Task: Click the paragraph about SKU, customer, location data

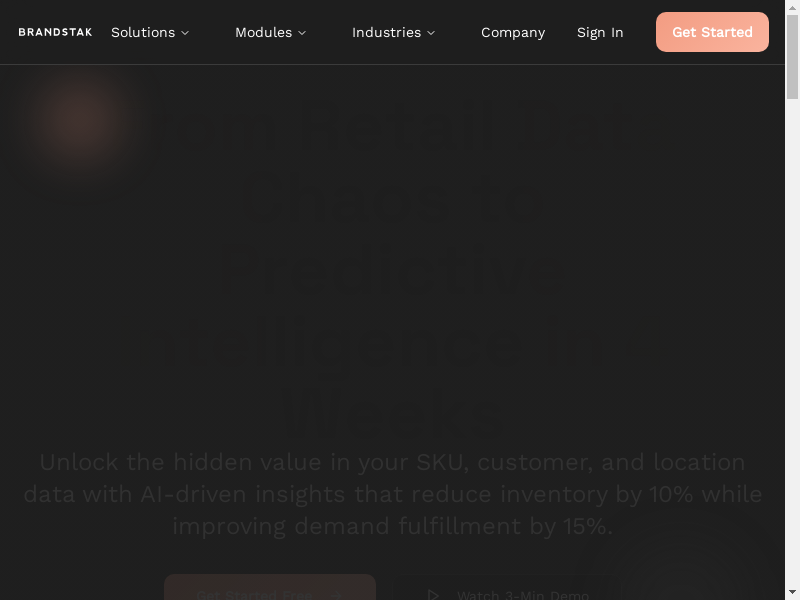Action: tap(393, 494)
